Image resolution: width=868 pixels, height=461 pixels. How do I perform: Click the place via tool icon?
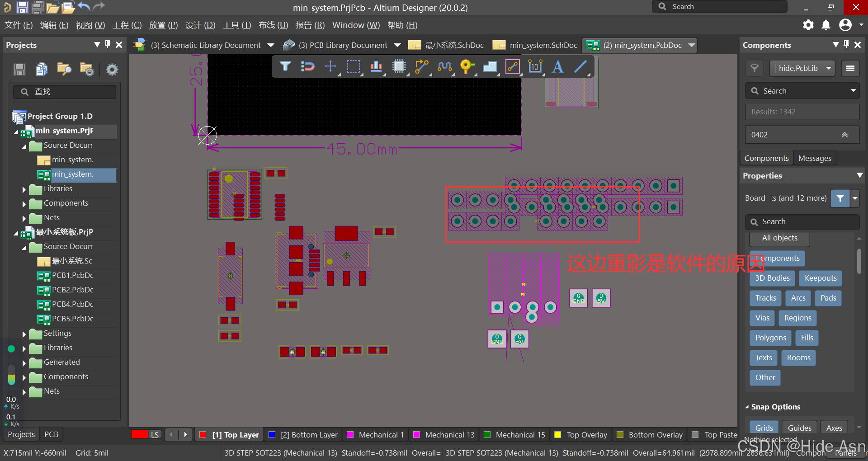tap(467, 66)
